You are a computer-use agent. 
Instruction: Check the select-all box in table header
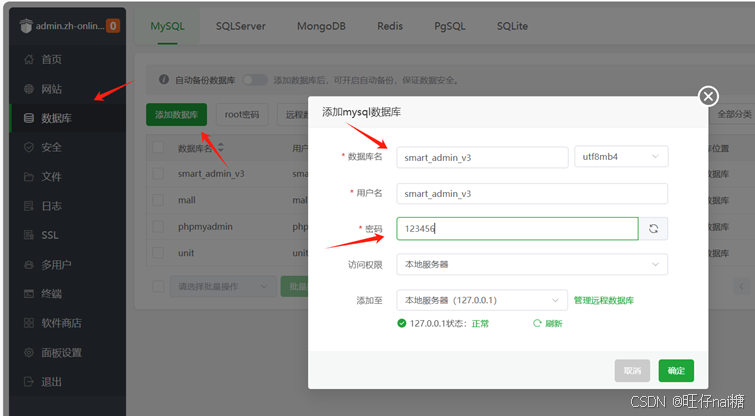(158, 147)
